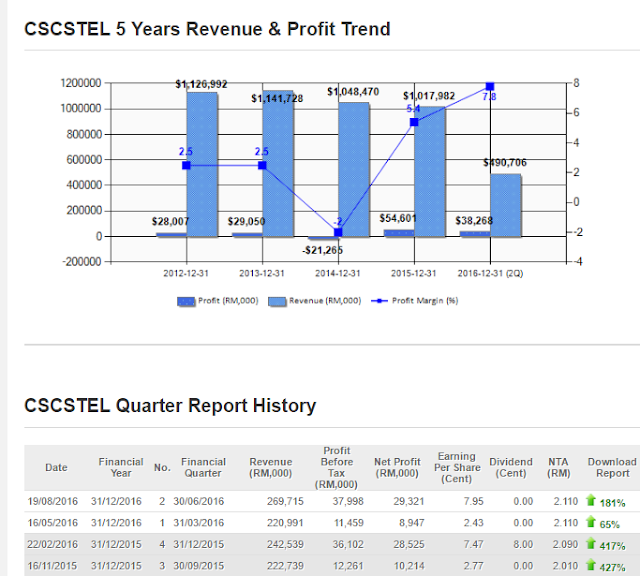Click the date cell 16/11/2015
The height and width of the screenshot is (576, 640).
pos(52,566)
